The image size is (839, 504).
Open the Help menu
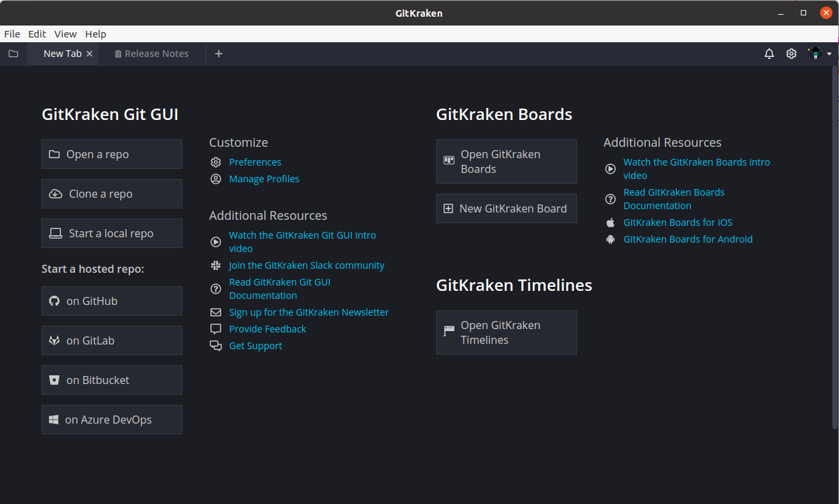(96, 34)
